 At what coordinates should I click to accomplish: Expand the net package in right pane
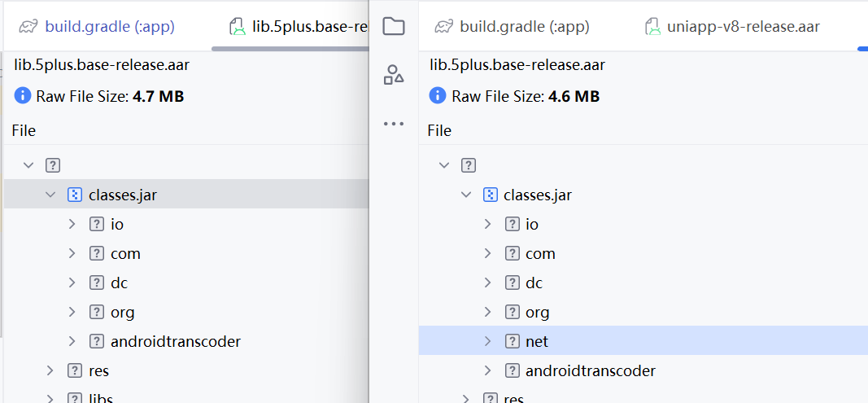(488, 342)
